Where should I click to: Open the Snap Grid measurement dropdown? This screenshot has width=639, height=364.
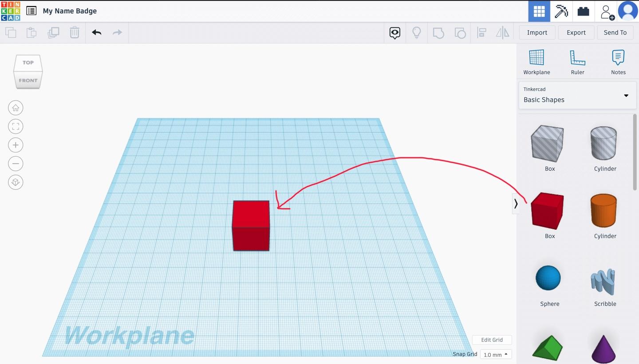point(496,354)
